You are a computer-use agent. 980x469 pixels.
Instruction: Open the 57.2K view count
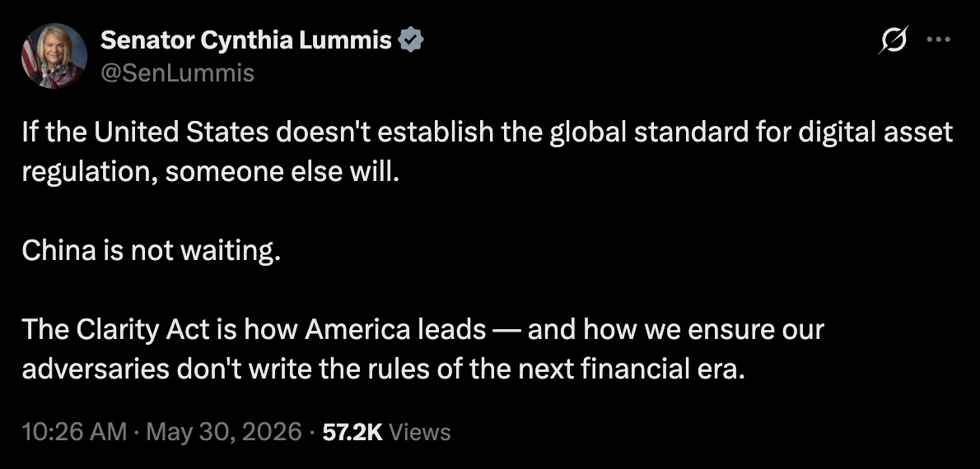coord(352,432)
